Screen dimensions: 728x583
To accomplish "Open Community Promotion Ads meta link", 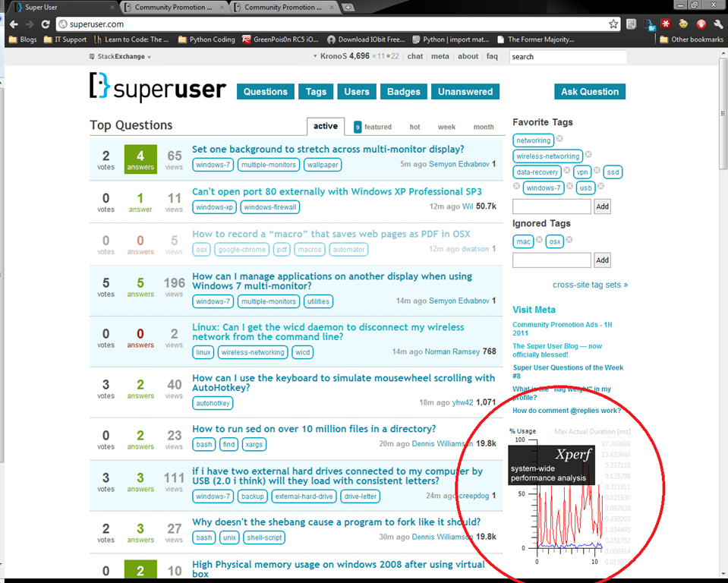I will [562, 329].
